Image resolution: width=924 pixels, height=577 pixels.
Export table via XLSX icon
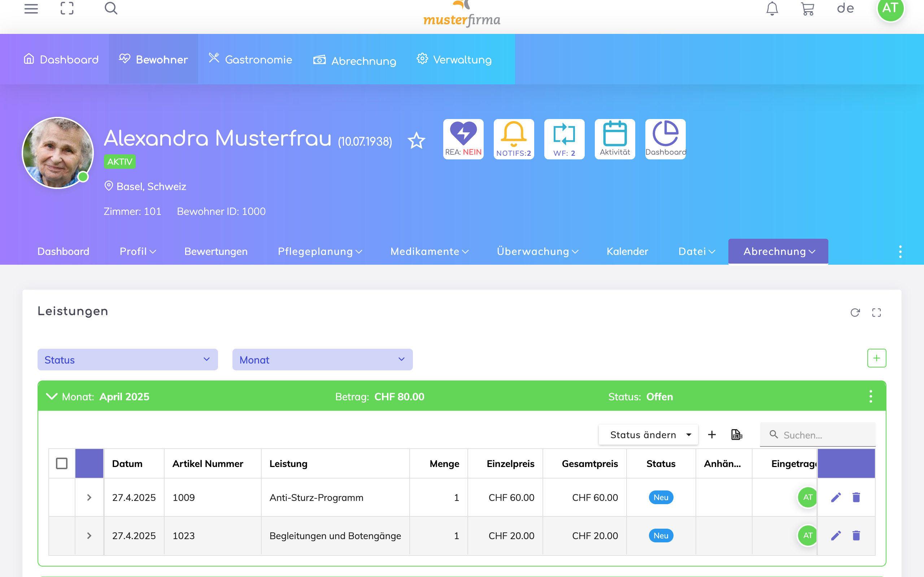click(737, 435)
